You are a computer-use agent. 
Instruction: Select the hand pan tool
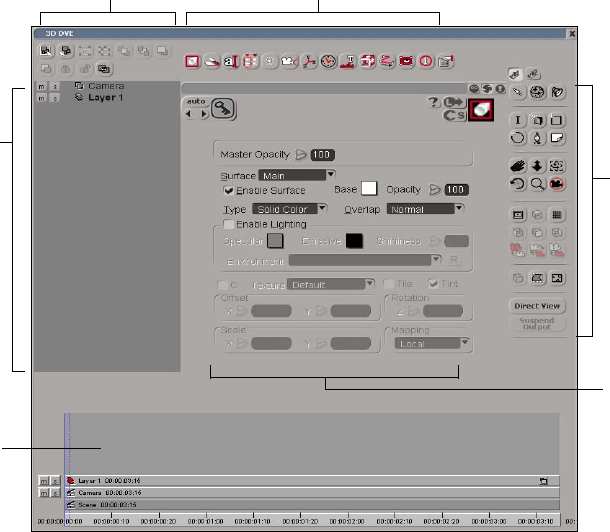[x=518, y=166]
